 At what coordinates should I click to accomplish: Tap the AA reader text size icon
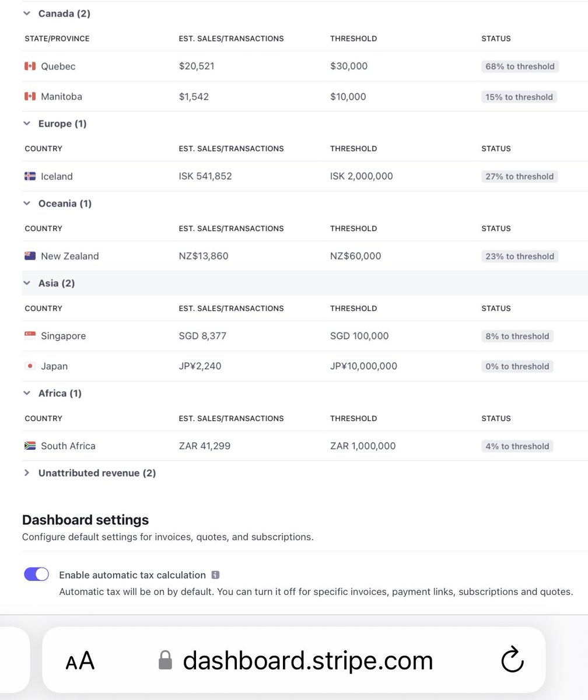click(x=80, y=661)
